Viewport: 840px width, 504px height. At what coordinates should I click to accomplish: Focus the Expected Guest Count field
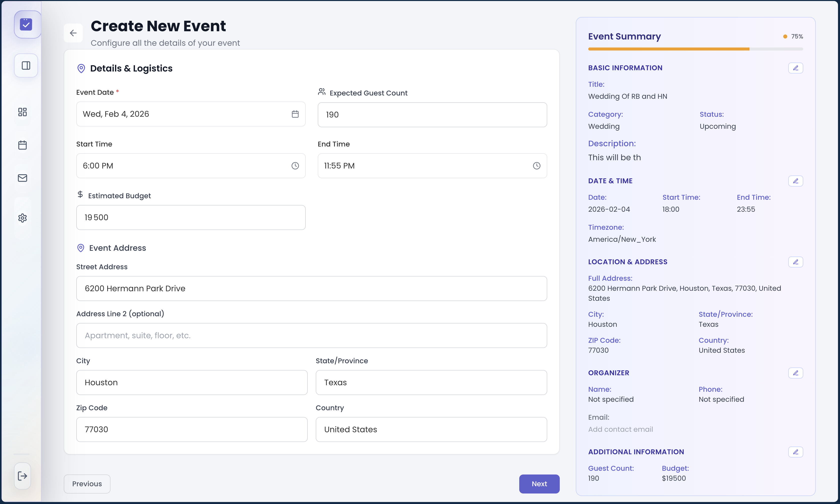(x=432, y=115)
